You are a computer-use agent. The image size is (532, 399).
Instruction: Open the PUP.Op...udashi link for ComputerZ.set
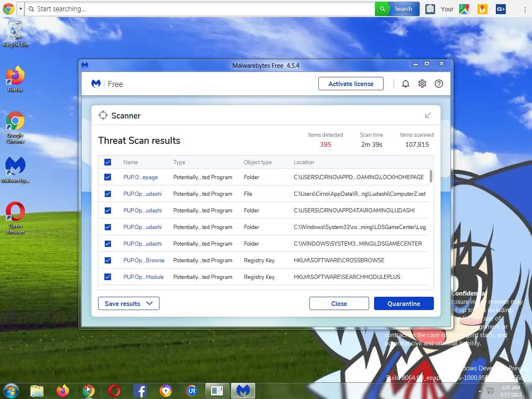tap(143, 194)
